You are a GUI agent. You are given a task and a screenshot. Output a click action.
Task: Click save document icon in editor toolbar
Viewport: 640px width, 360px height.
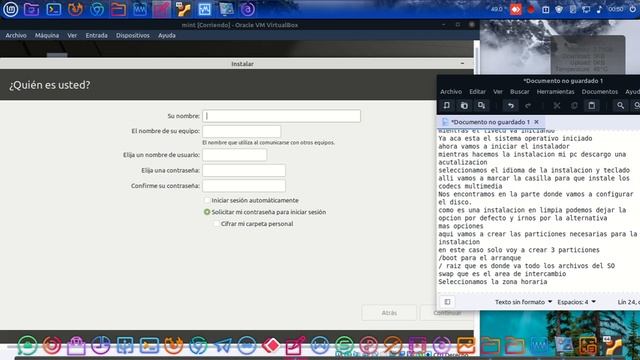point(482,106)
